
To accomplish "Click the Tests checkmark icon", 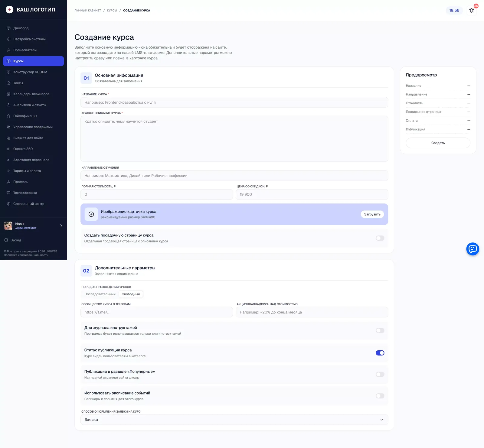I will (8, 83).
